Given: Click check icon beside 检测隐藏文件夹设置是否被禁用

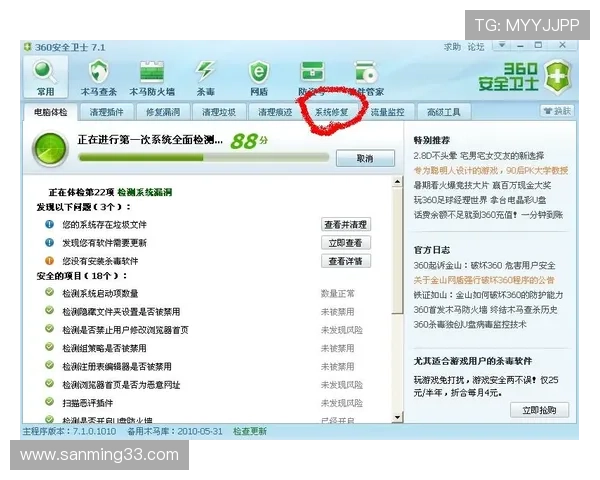Looking at the screenshot, I should pos(49,310).
